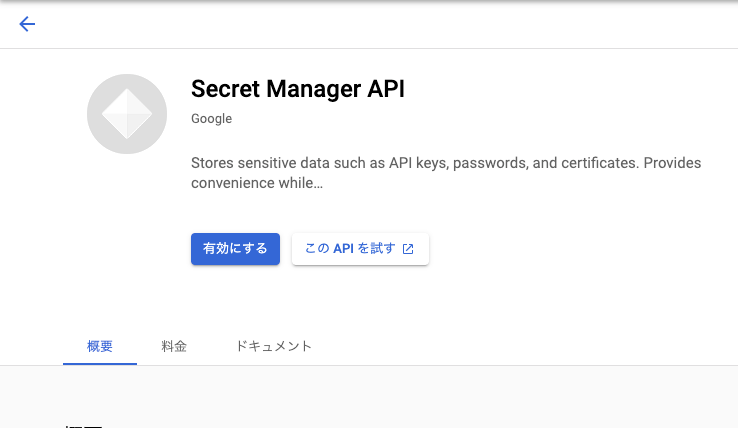
Task: Open the ドキュメント tab
Action: [273, 346]
